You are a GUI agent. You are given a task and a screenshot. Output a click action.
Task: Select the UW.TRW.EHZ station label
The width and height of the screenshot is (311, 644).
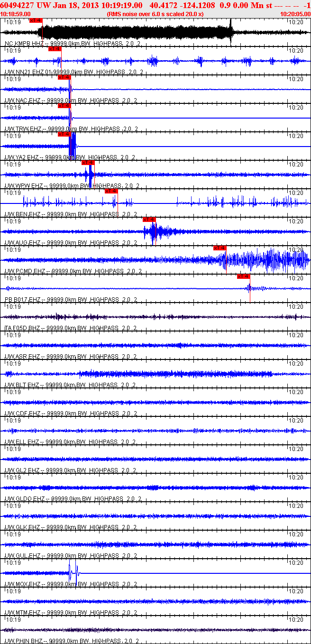pos(71,129)
